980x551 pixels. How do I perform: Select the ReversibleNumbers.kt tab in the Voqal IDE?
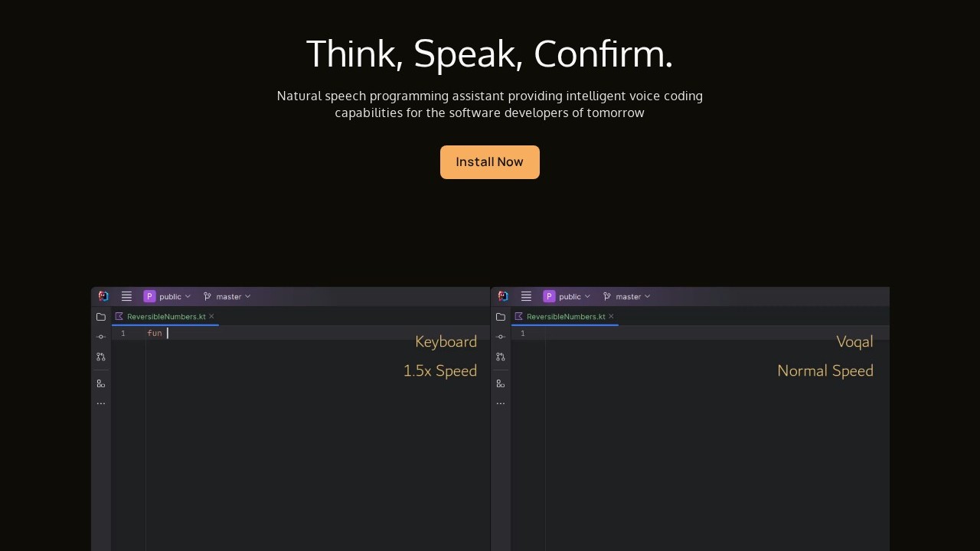pyautogui.click(x=565, y=317)
